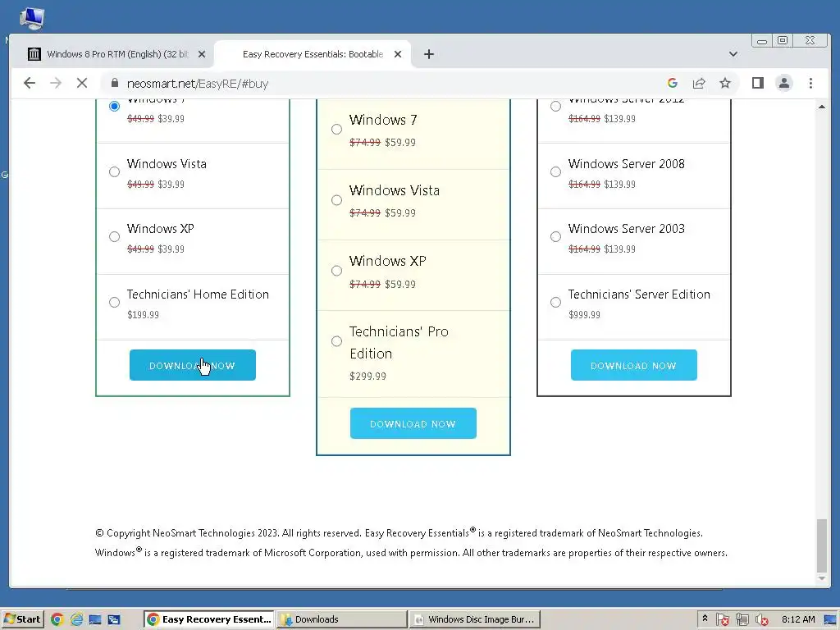840x630 pixels.
Task: Click scrollbar up arrow
Action: (x=822, y=107)
